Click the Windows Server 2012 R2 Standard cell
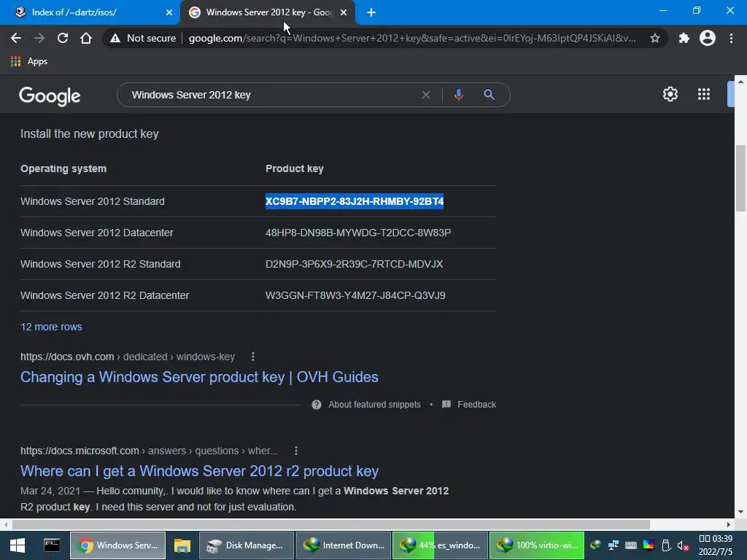This screenshot has height=560, width=747. (101, 264)
